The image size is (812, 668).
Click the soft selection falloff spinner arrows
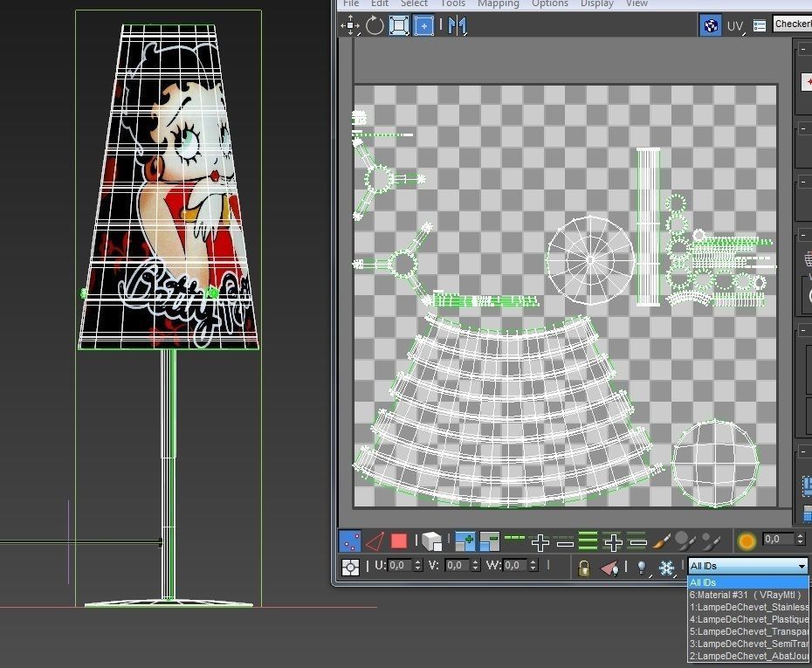800,539
